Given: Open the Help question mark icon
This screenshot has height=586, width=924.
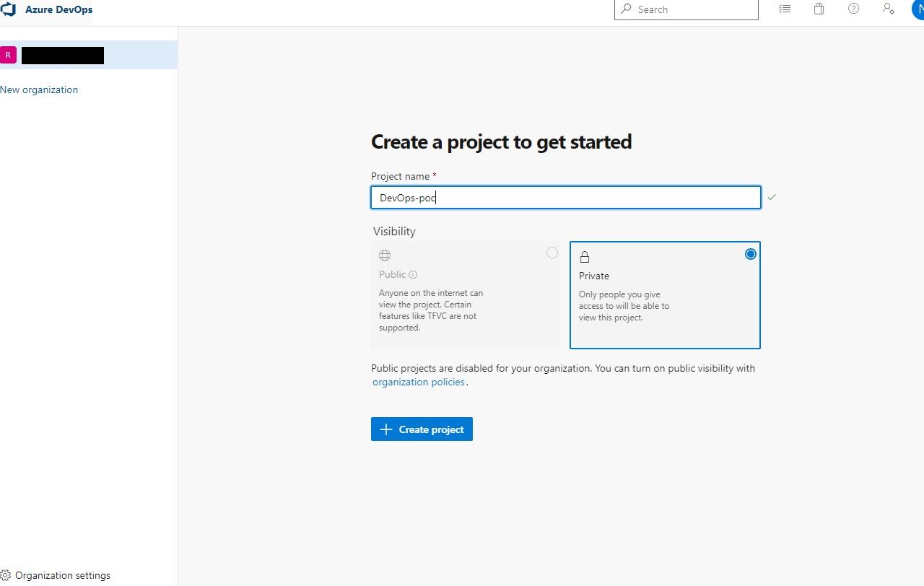Looking at the screenshot, I should 853,9.
